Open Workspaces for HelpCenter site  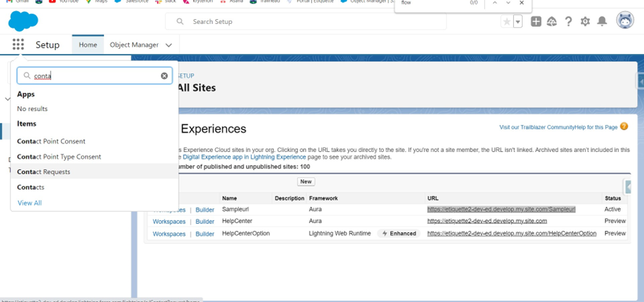coord(169,222)
